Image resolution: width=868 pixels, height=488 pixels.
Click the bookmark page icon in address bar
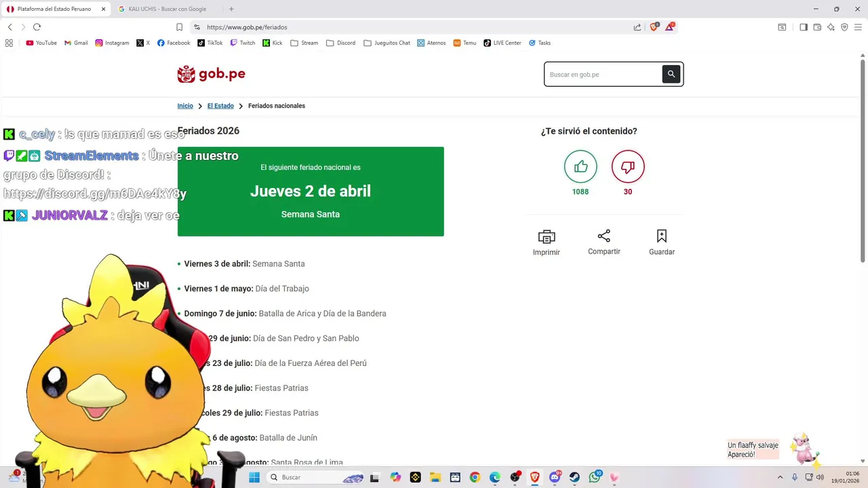pyautogui.click(x=179, y=27)
